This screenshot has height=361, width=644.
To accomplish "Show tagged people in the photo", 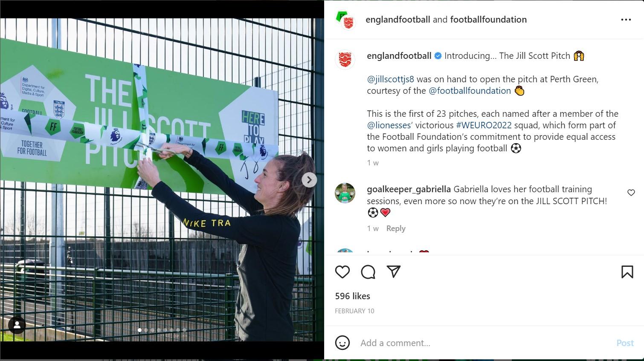I will (x=17, y=325).
